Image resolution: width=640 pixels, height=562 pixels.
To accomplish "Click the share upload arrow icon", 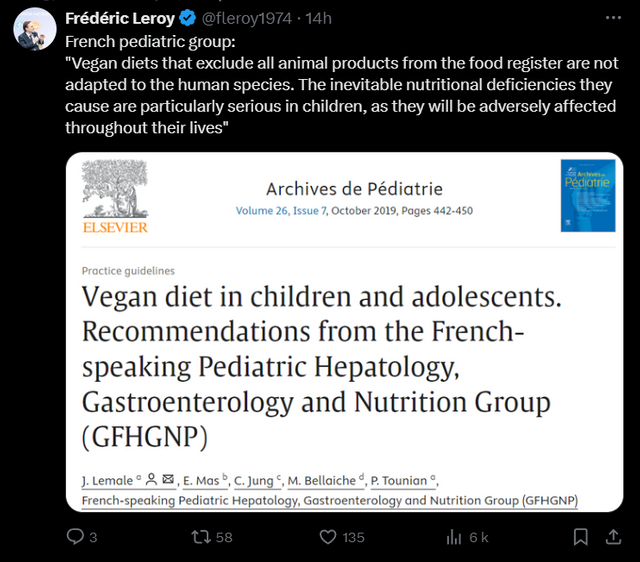I will click(x=613, y=537).
